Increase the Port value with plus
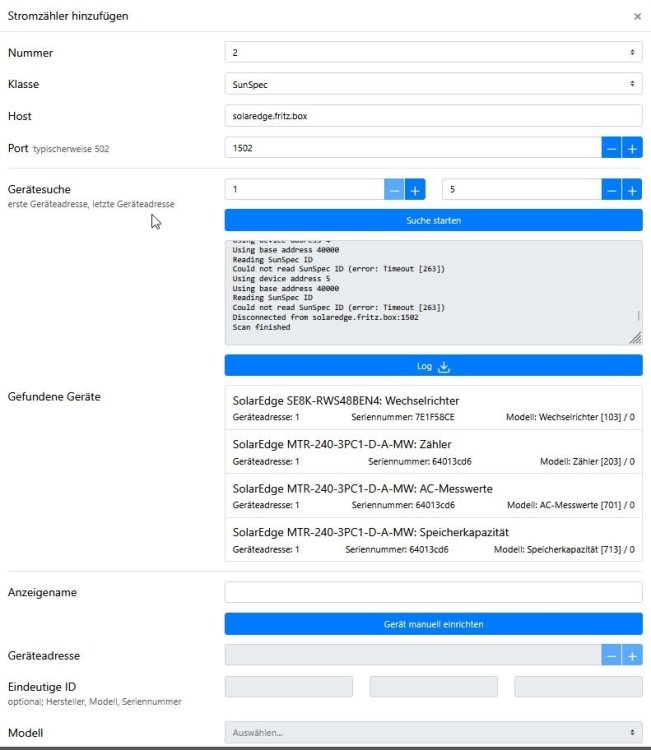Screen dimensions: 651x750 coord(632,148)
